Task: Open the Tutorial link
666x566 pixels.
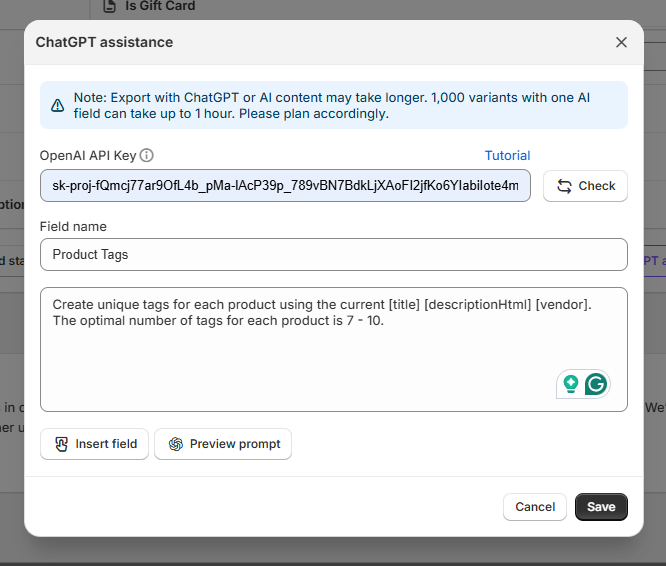Action: (507, 155)
